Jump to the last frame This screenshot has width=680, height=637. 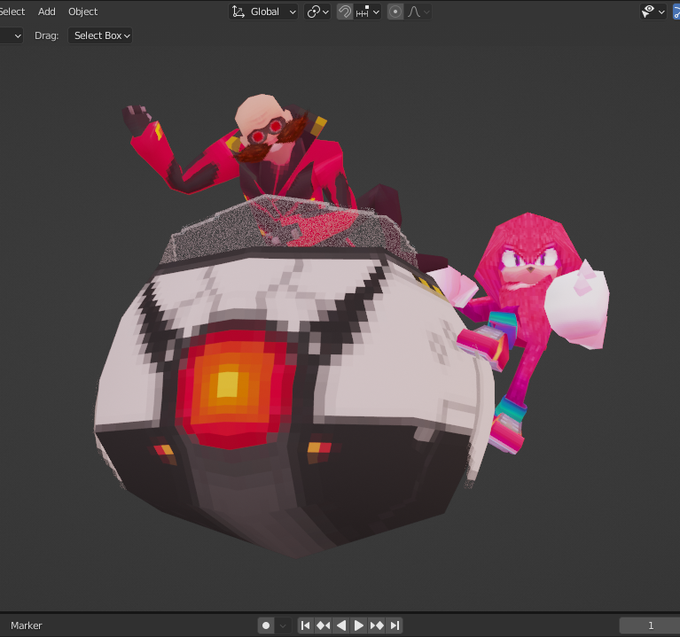click(395, 625)
